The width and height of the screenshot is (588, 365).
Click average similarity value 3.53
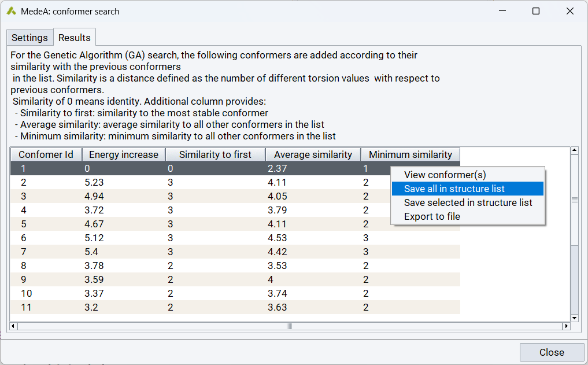tap(278, 266)
